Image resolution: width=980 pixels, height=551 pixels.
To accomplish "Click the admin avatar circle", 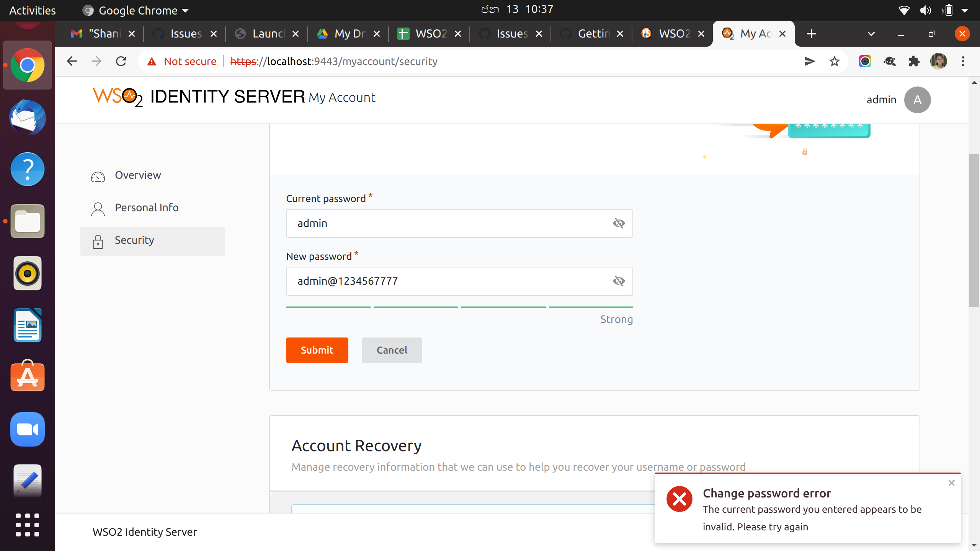I will click(x=917, y=100).
